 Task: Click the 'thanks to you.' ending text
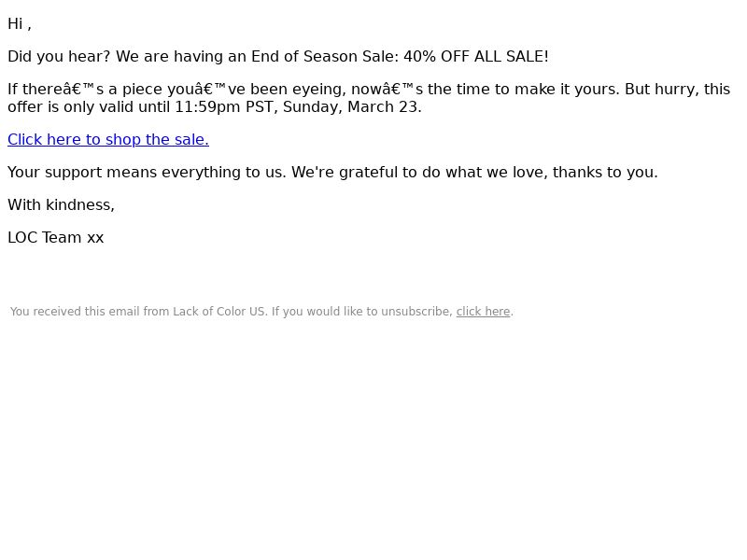605,173
